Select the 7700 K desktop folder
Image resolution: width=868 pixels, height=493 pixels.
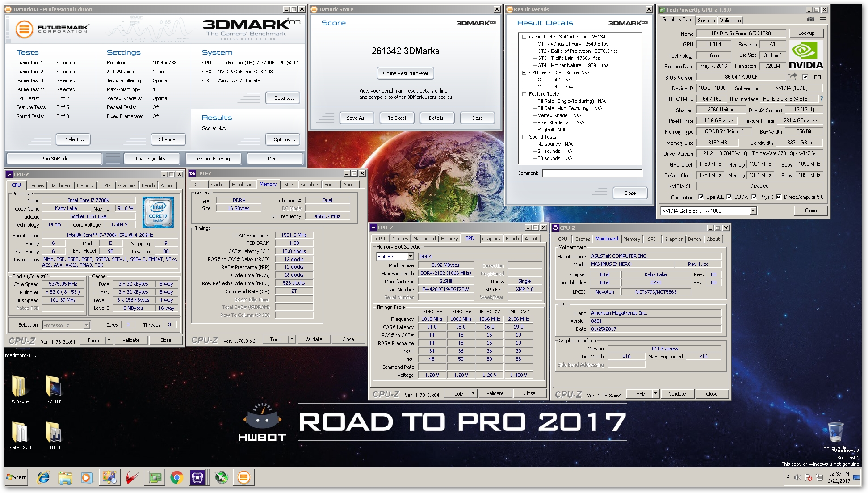pyautogui.click(x=54, y=389)
